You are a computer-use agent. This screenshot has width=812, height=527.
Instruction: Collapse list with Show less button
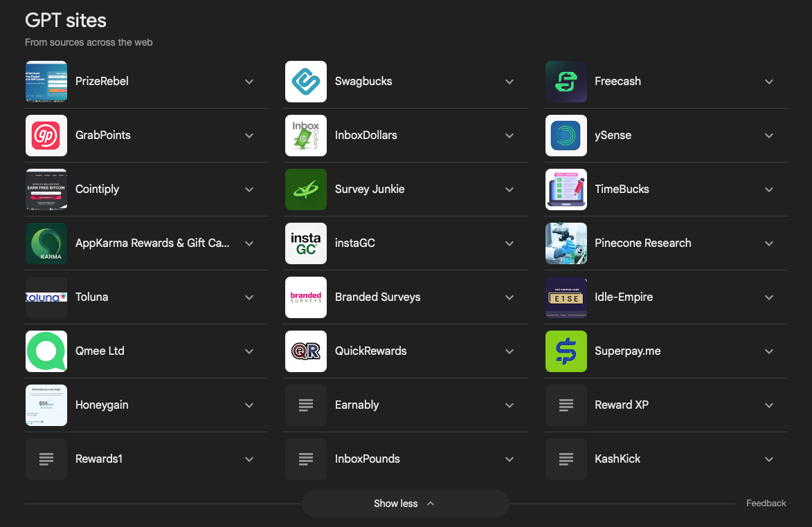pyautogui.click(x=406, y=503)
